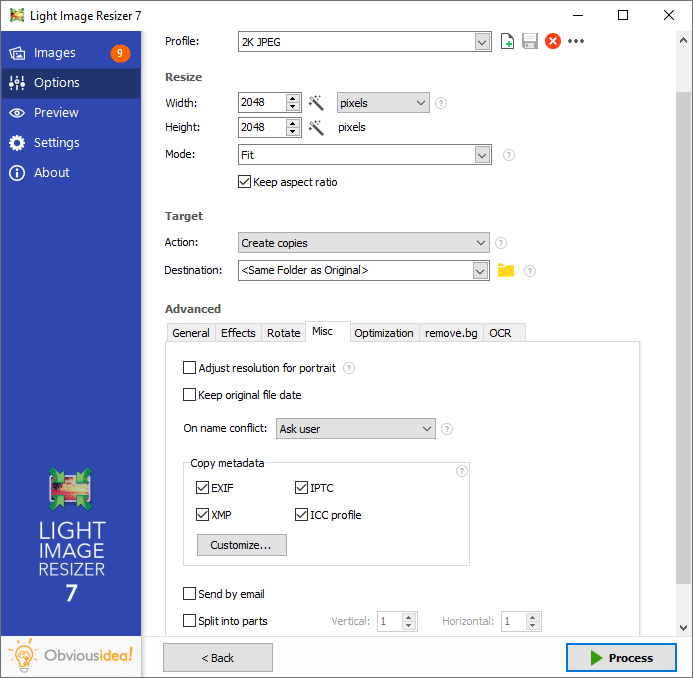The height and width of the screenshot is (678, 693).
Task: Click into the Width value field
Action: coord(261,103)
